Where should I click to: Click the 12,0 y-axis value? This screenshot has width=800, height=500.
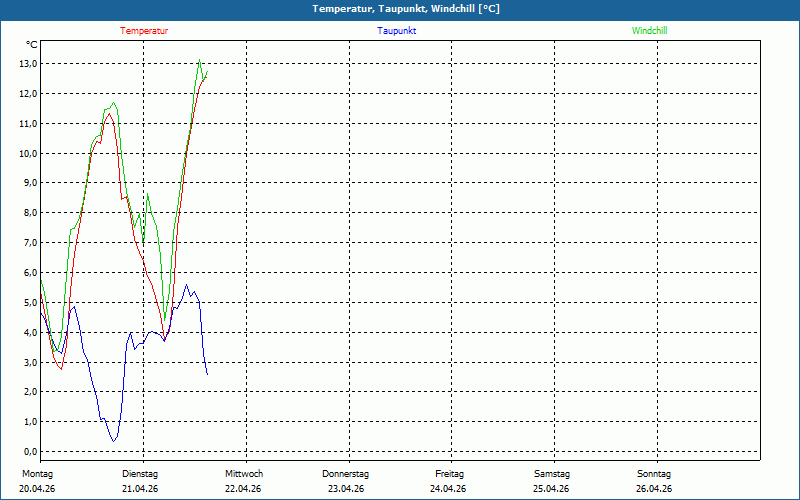click(28, 93)
